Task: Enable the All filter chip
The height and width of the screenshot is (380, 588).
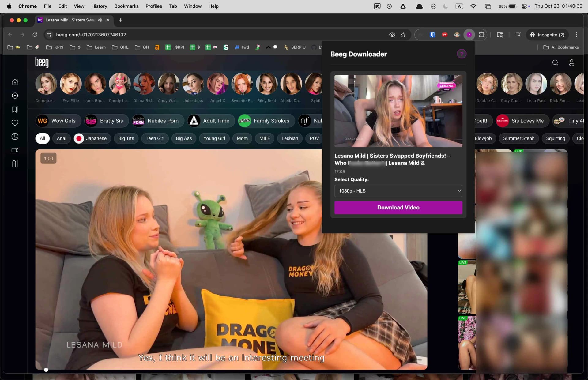Action: tap(42, 138)
